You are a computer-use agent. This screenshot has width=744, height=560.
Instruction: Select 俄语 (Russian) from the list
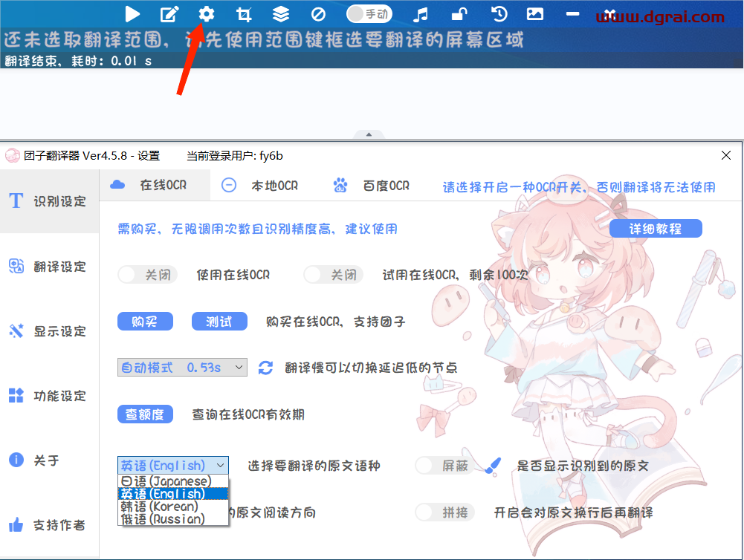click(x=173, y=519)
